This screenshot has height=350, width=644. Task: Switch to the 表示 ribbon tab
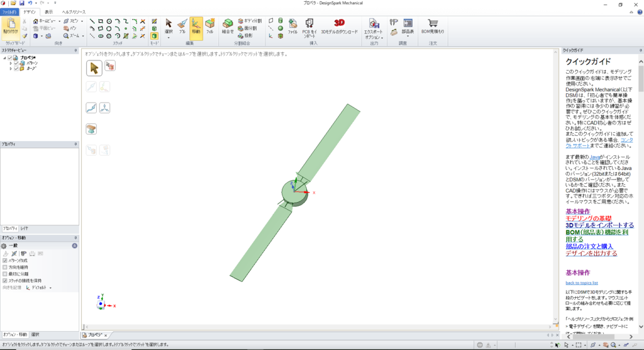coord(49,13)
